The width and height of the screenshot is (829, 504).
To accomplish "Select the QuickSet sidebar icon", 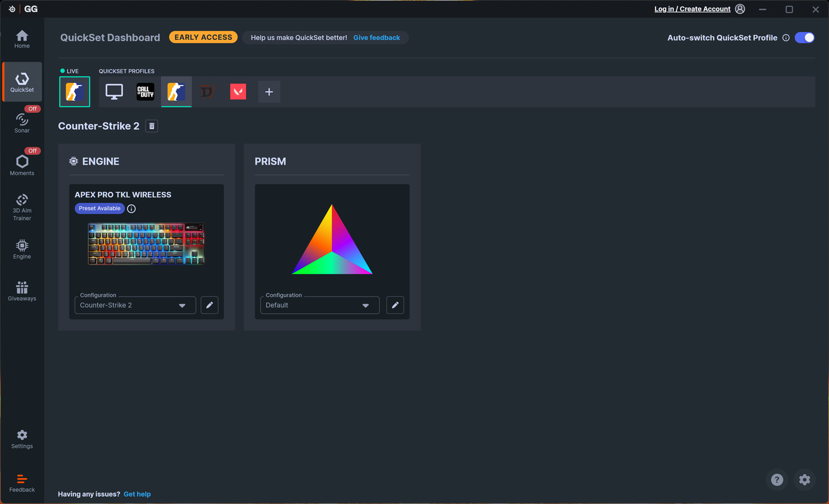I will 22,82.
